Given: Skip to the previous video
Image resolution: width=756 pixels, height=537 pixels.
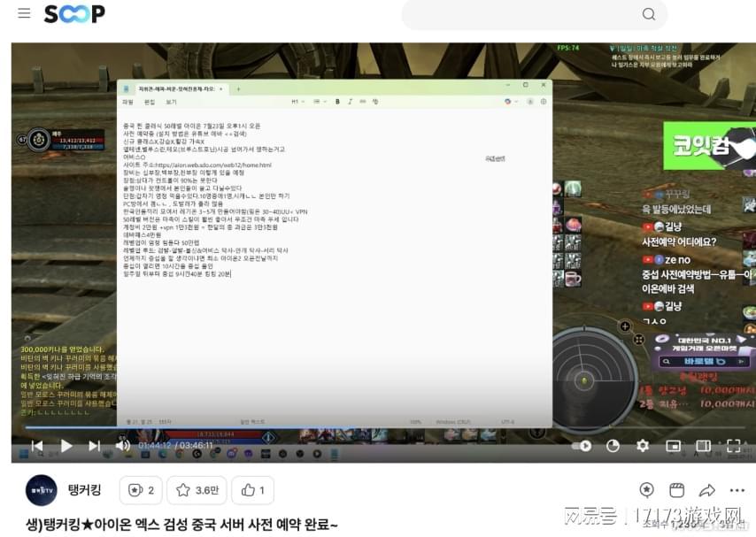Looking at the screenshot, I should (x=36, y=446).
